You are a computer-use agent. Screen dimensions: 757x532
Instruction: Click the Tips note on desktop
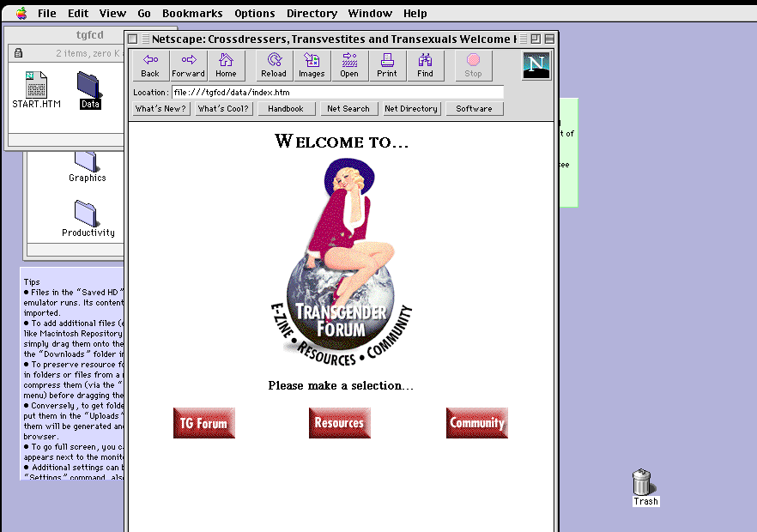tap(72, 374)
